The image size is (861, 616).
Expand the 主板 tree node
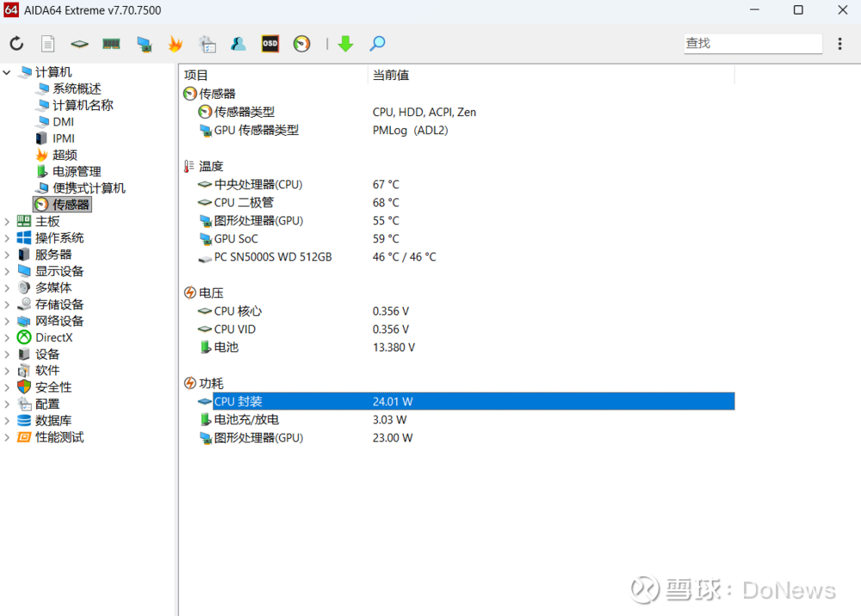[x=7, y=222]
